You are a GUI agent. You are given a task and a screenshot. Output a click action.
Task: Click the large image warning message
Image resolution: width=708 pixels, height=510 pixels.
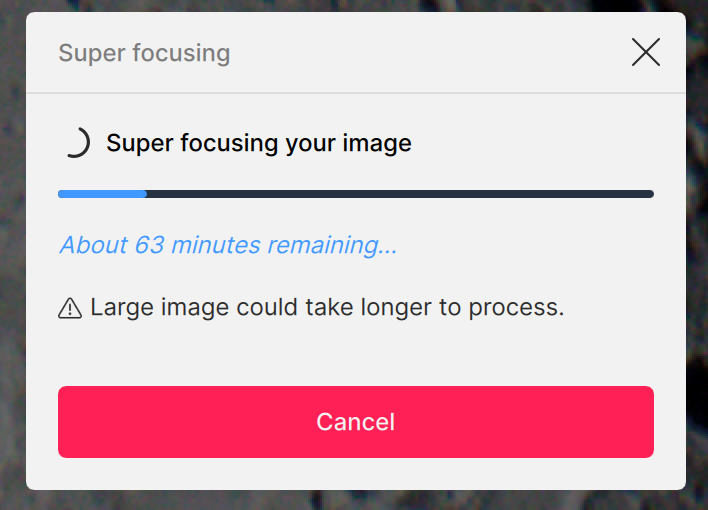tap(327, 307)
